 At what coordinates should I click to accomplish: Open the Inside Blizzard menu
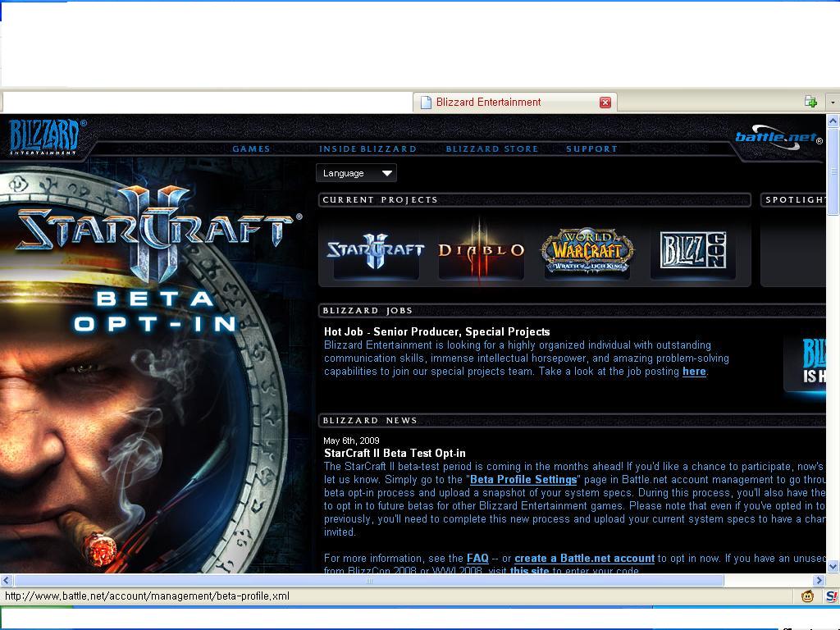coord(367,149)
